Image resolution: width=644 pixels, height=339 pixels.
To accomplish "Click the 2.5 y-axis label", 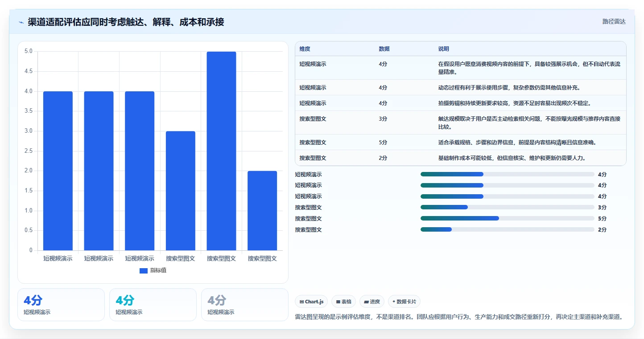I will point(28,151).
